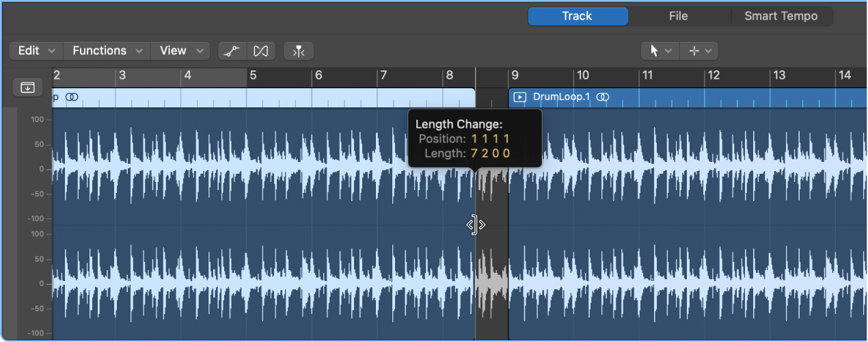The height and width of the screenshot is (342, 868).
Task: Click bar 3 on the ruler
Action: [122, 75]
